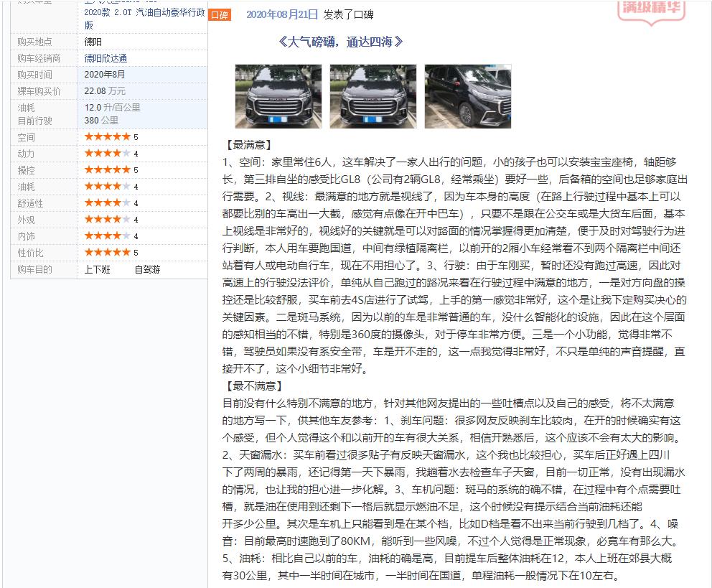Screen dimensions: 712x588
Task: Click purchase time 2020年8月
Action: [105, 75]
